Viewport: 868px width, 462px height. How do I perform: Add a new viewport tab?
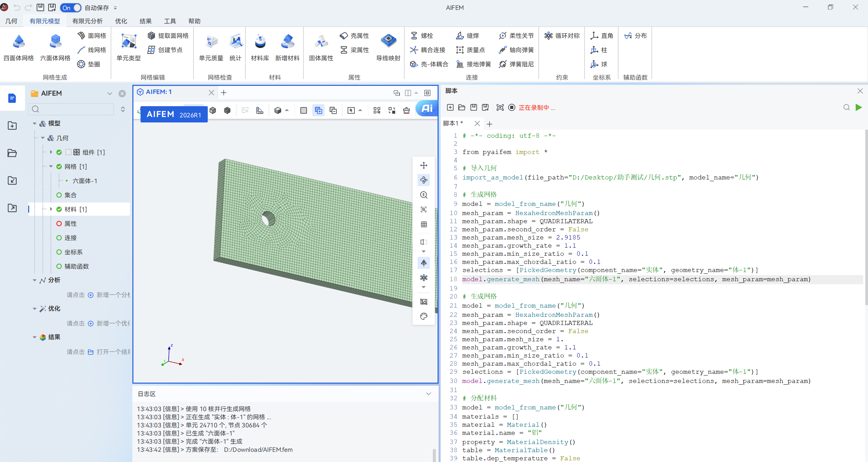tap(224, 93)
